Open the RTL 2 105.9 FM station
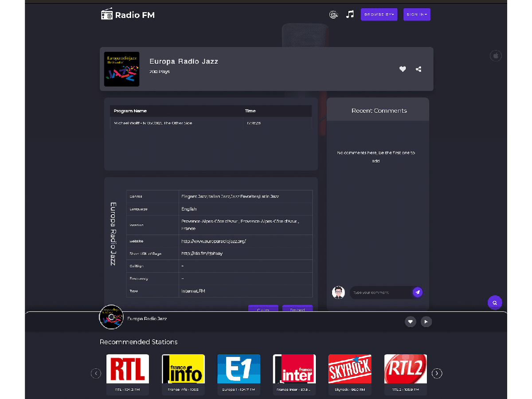Screen dimensions: 532x399 [x=406, y=374]
